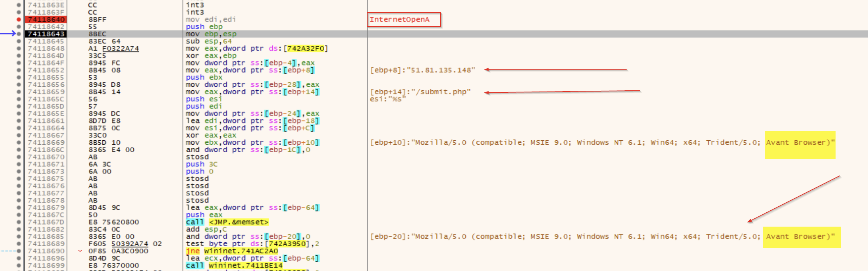Toggle breakpoint dot beside address 74118642
The width and height of the screenshot is (868, 271).
pyautogui.click(x=19, y=27)
